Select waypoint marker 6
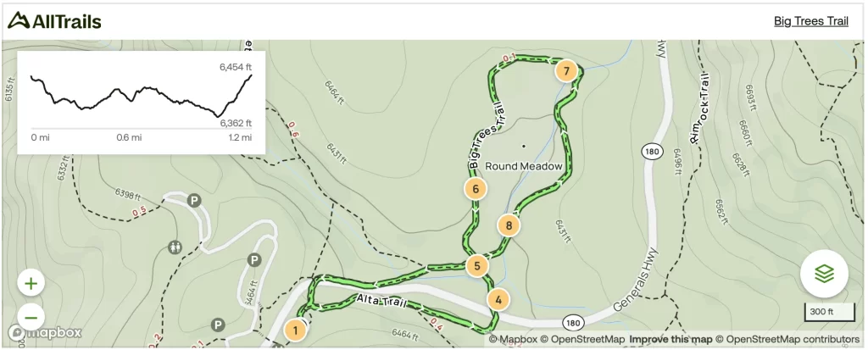Viewport: 868px width, 350px height. click(x=476, y=188)
